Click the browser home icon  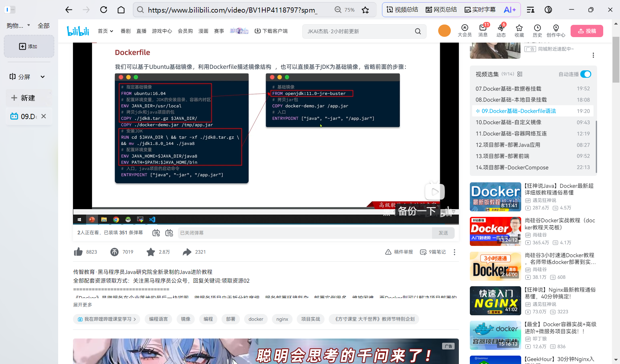(121, 10)
